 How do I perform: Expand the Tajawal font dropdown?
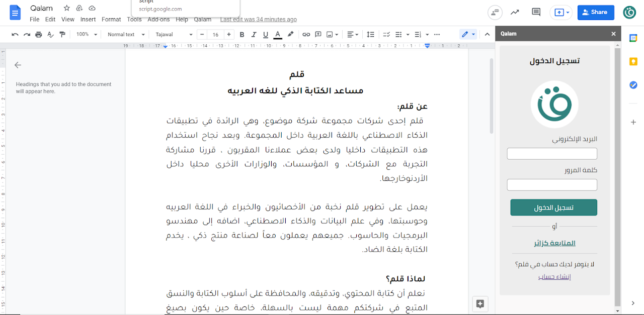174,35
